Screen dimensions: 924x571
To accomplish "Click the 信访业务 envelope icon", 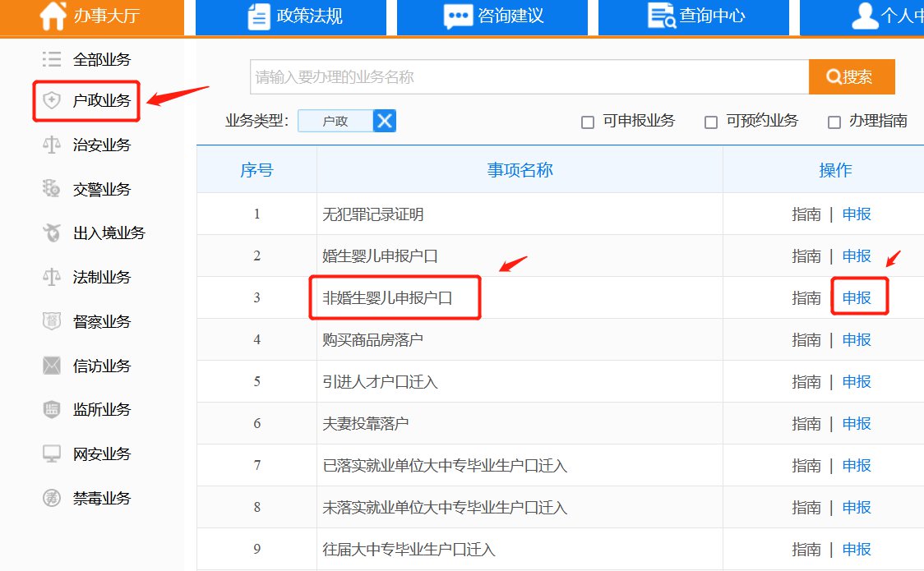I will [x=52, y=366].
